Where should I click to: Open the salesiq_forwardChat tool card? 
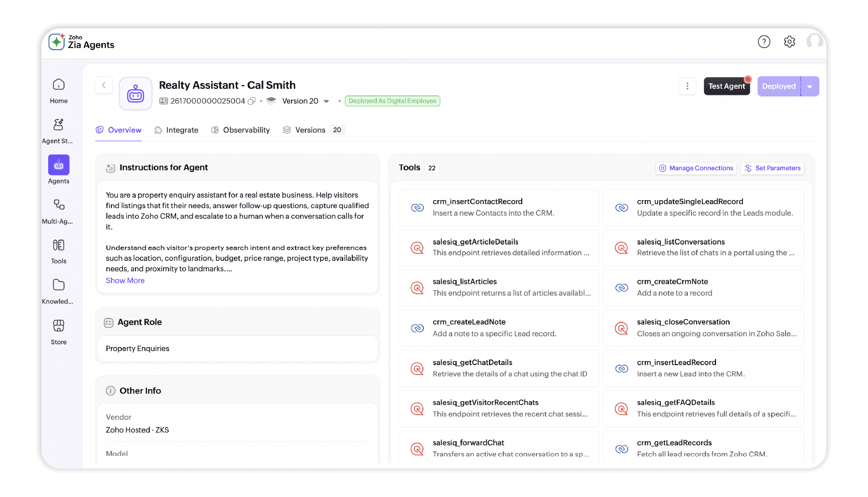[x=499, y=447]
